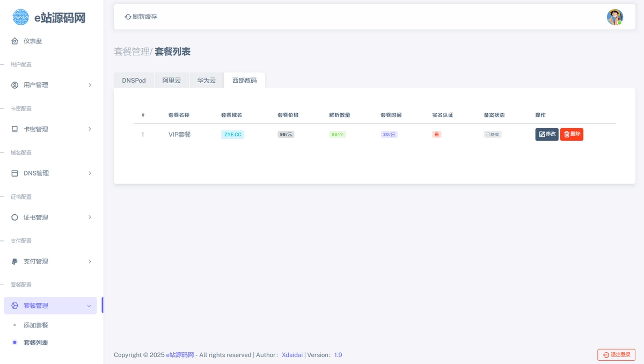
Task: Select the 华为云 tab
Action: pyautogui.click(x=207, y=81)
